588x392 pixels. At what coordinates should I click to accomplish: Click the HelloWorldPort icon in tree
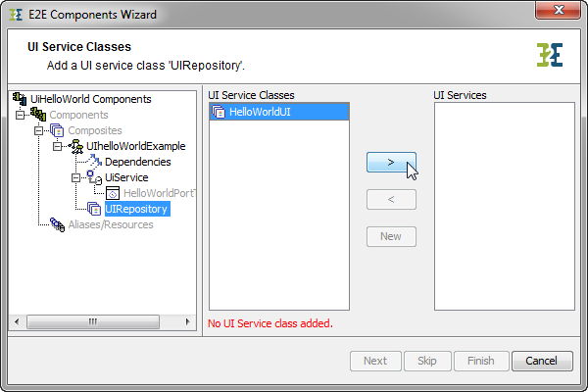coord(113,193)
